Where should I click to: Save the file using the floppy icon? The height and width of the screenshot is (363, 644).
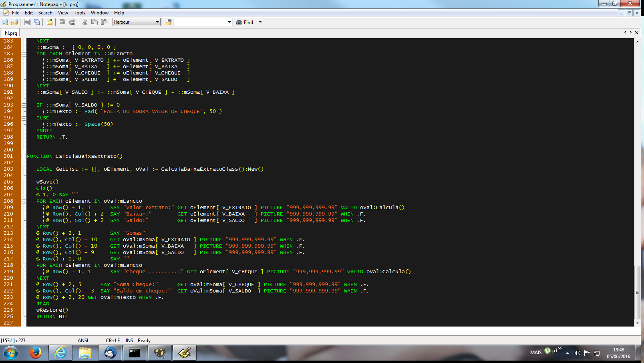(27, 22)
